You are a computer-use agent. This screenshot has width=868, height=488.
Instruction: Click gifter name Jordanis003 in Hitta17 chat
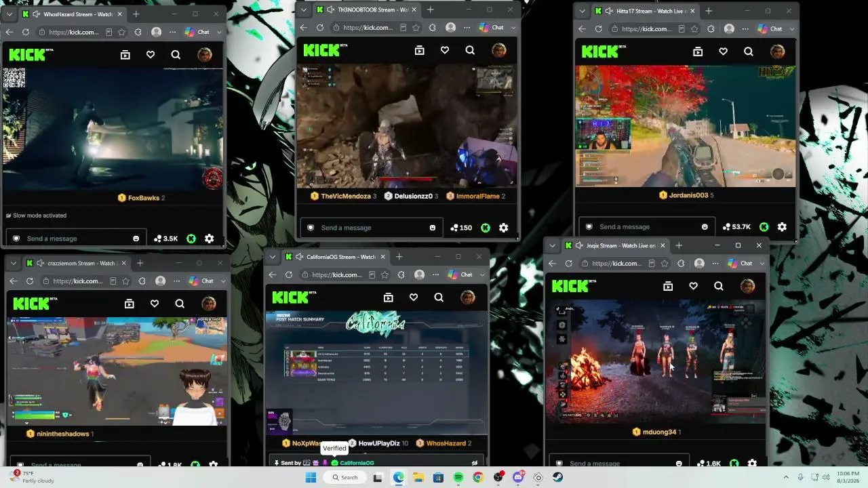pyautogui.click(x=688, y=195)
